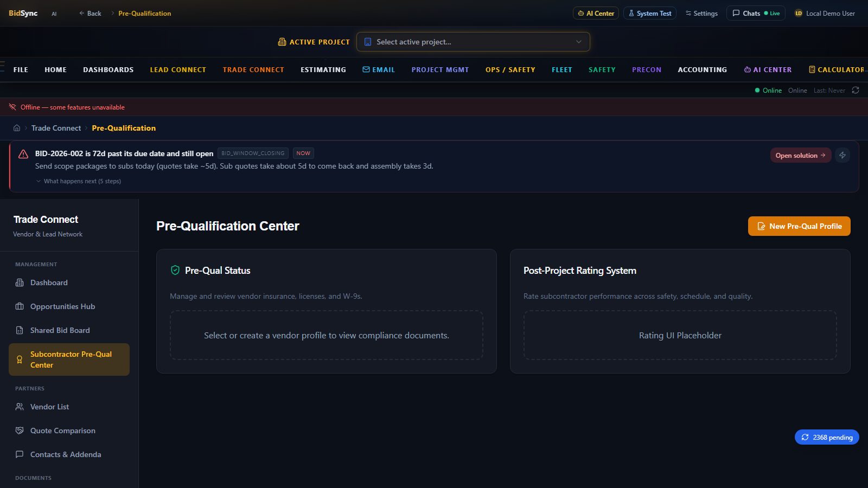The width and height of the screenshot is (868, 488).
Task: Click the Opportunities Hub briefcase icon
Action: click(20, 306)
